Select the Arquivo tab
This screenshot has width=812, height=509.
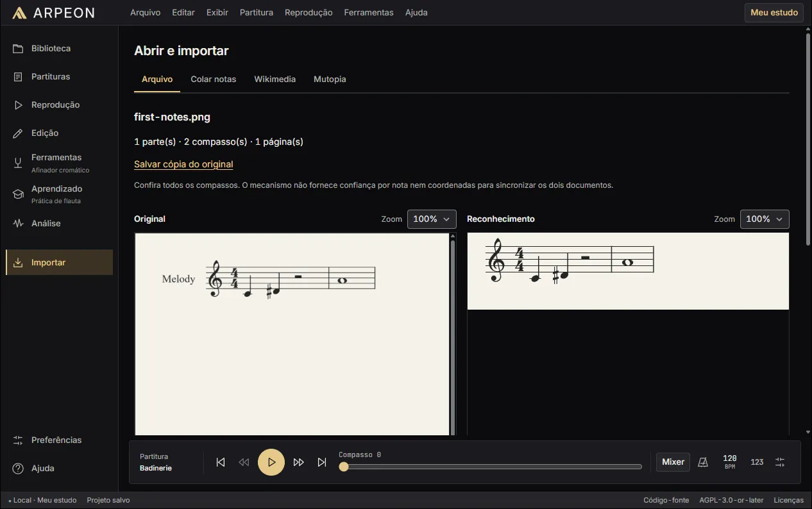click(157, 79)
